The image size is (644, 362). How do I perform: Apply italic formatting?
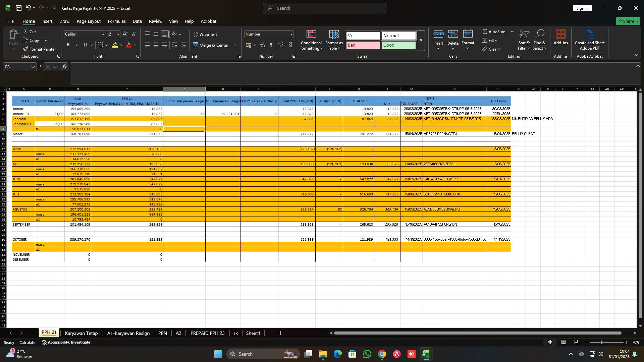pos(76,45)
